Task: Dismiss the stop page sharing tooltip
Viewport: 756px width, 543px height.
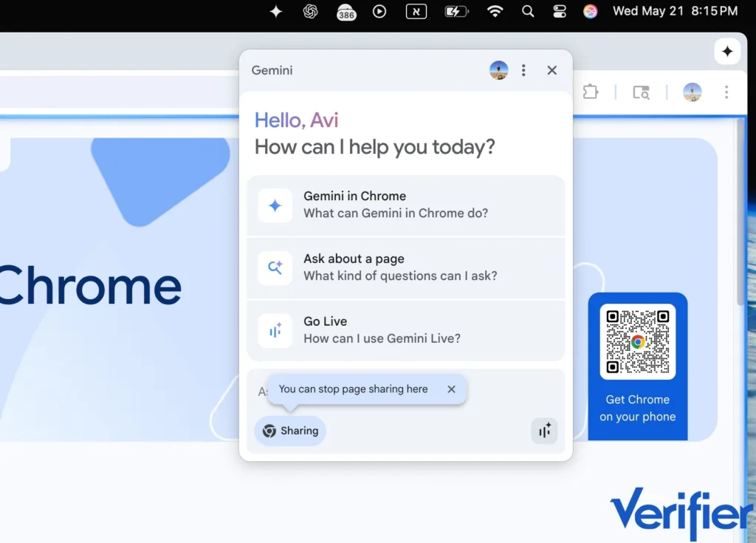Action: tap(451, 389)
